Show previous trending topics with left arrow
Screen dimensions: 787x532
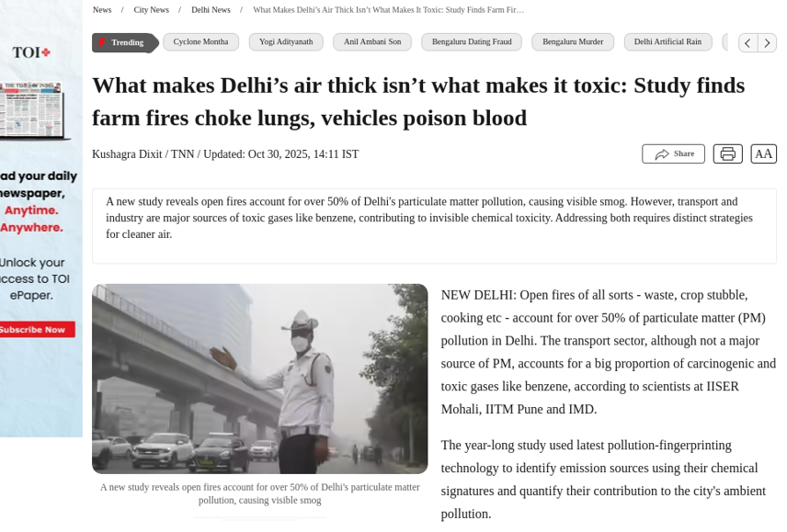tap(747, 43)
